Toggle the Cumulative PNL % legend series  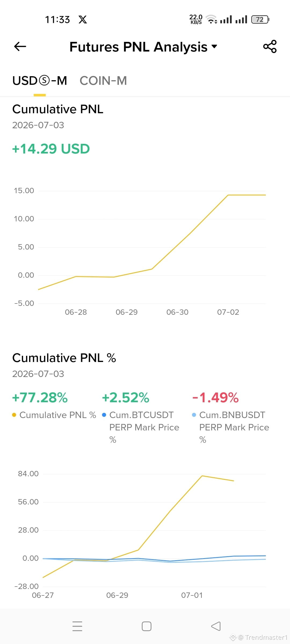(54, 415)
